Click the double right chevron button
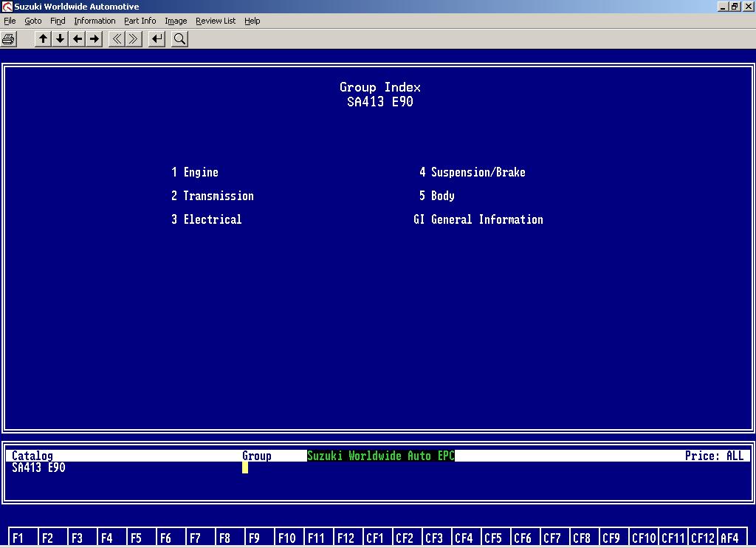 134,39
